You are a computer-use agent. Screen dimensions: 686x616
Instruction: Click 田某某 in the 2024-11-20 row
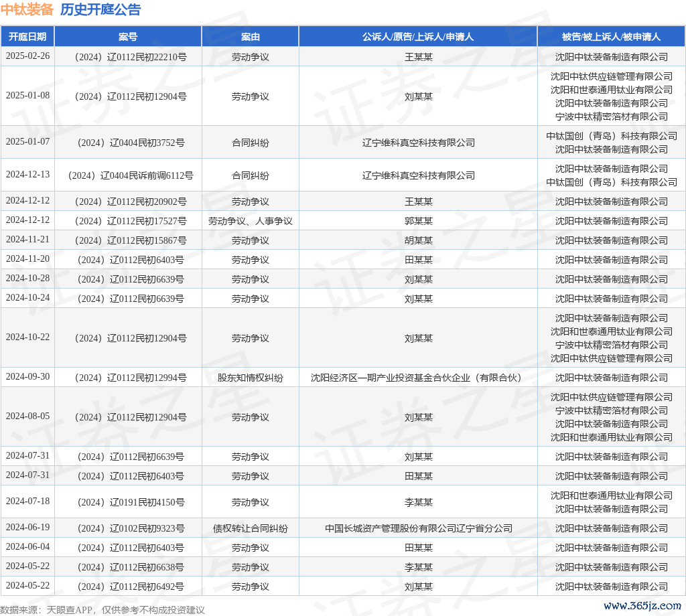418,260
